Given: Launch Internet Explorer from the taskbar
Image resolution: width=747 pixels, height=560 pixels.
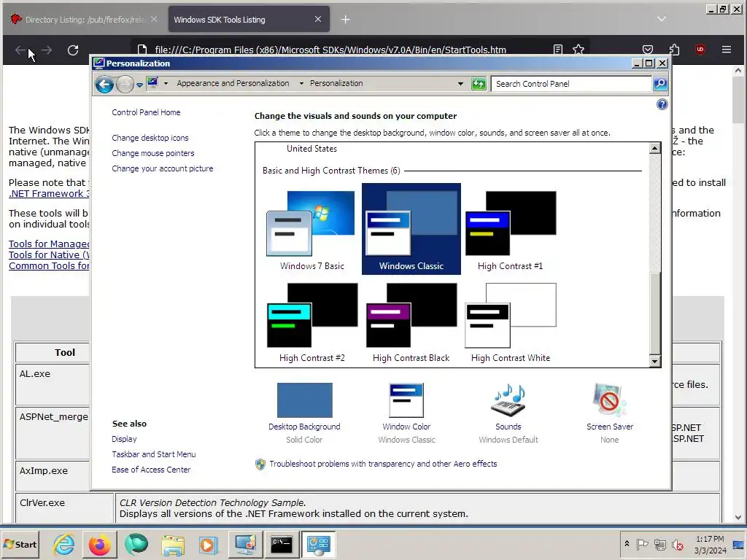Looking at the screenshot, I should coord(64,544).
